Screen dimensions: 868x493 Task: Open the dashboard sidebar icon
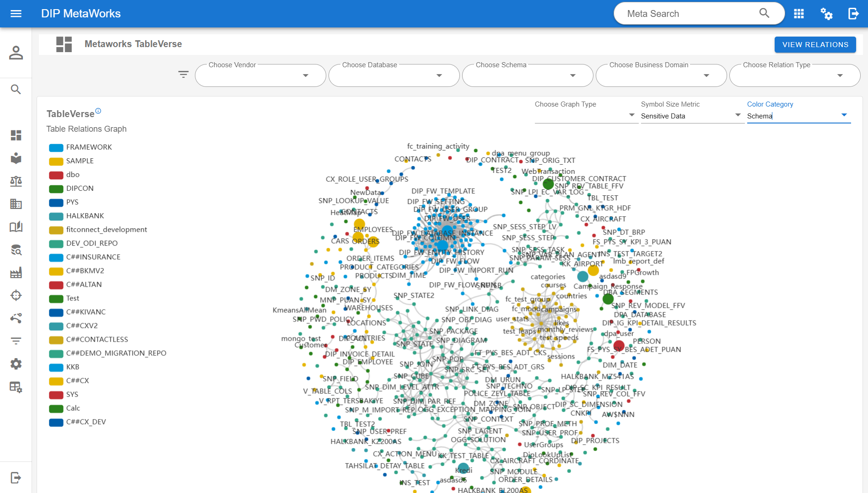[16, 135]
